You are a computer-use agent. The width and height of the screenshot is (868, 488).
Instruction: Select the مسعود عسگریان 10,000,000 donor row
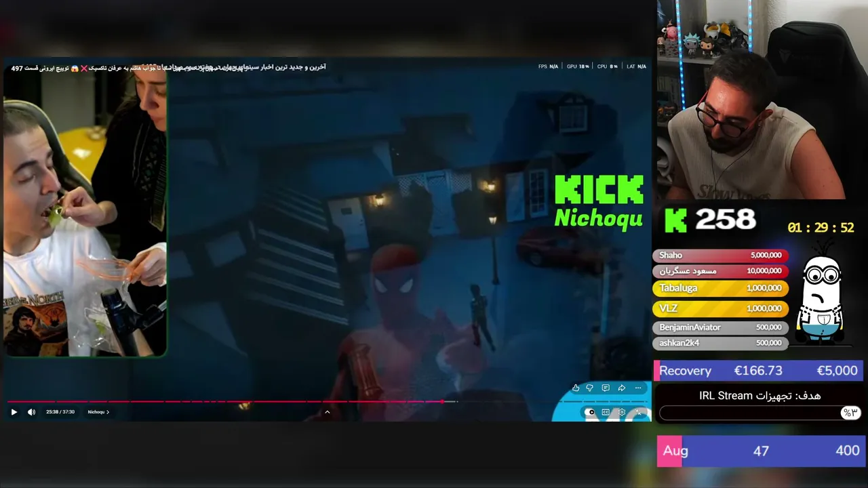tap(720, 270)
